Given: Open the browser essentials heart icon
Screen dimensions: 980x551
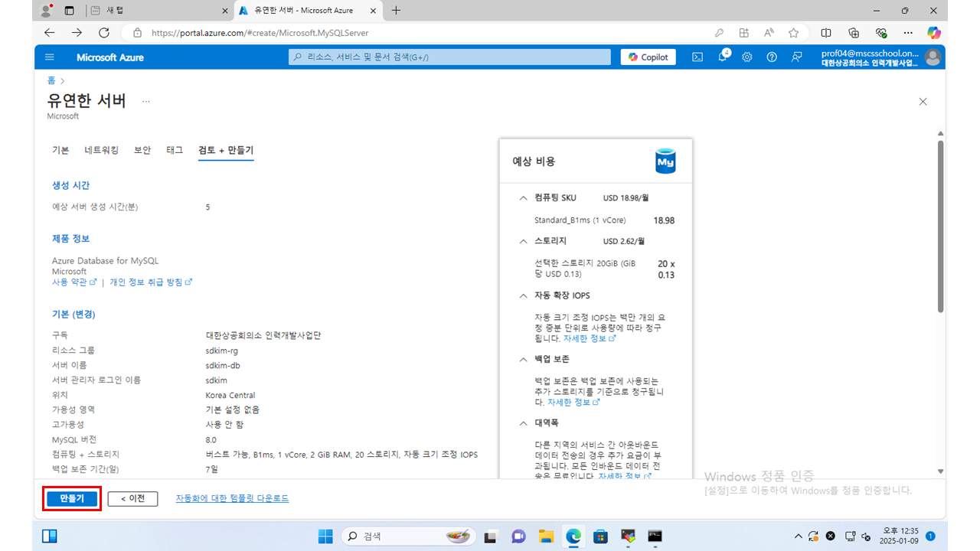Looking at the screenshot, I should pyautogui.click(x=881, y=33).
